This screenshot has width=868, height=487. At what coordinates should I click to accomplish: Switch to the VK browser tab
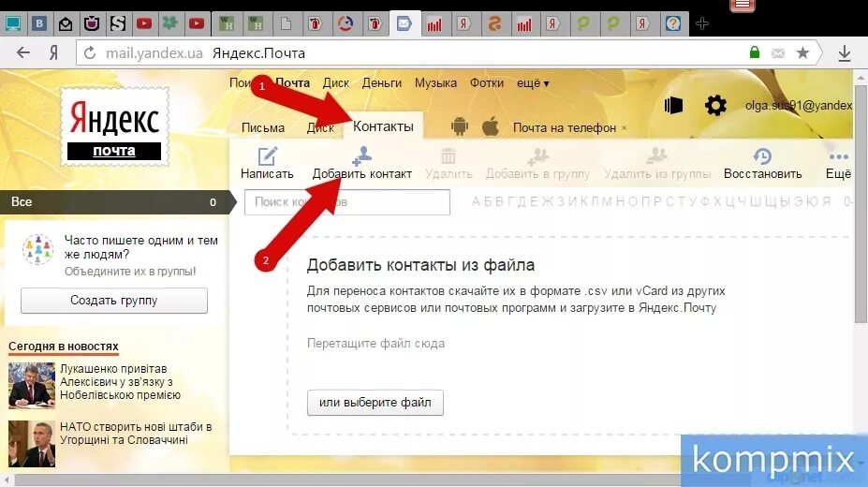pos(39,23)
